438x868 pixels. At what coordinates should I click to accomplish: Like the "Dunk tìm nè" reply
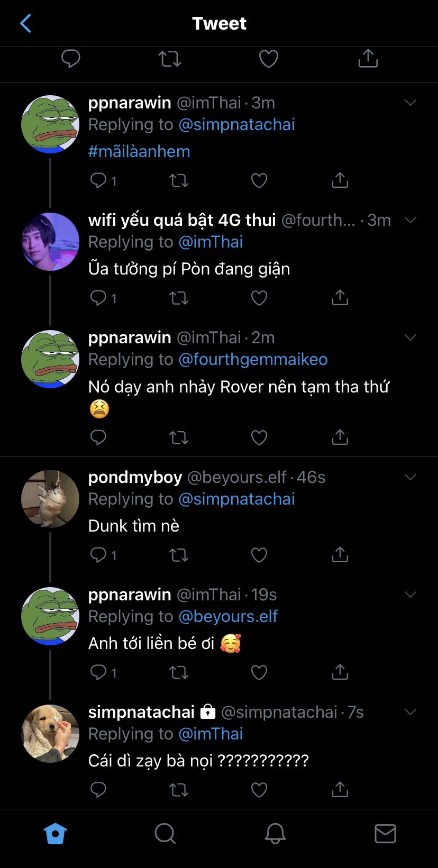click(x=259, y=555)
